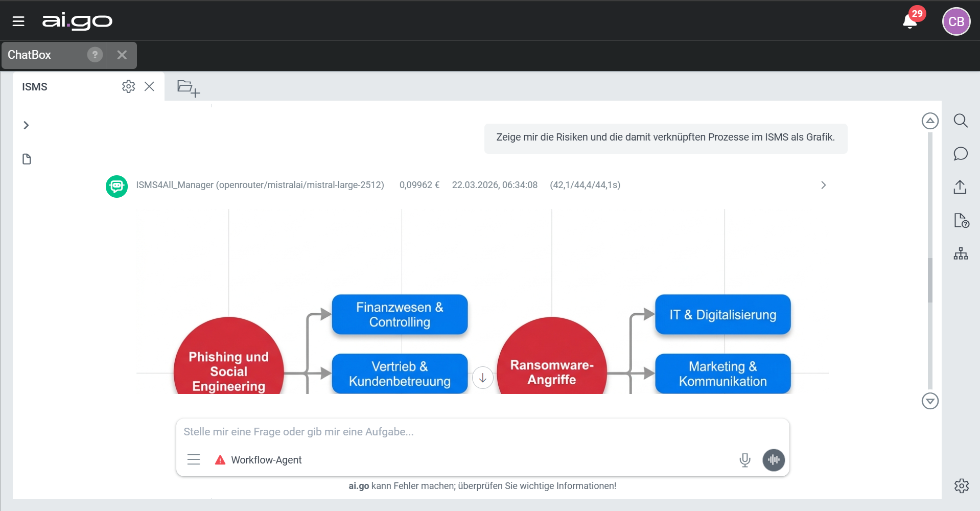Click the upload/export icon in sidebar

960,187
